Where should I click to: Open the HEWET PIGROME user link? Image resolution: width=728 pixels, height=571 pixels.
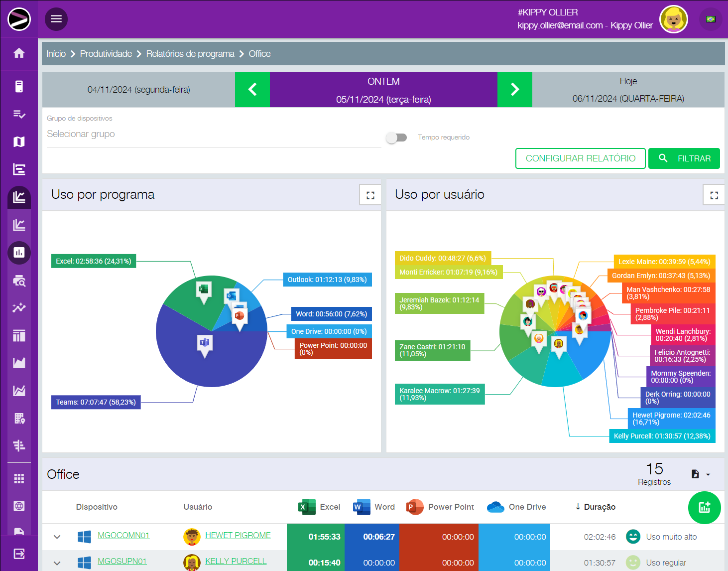[238, 535]
